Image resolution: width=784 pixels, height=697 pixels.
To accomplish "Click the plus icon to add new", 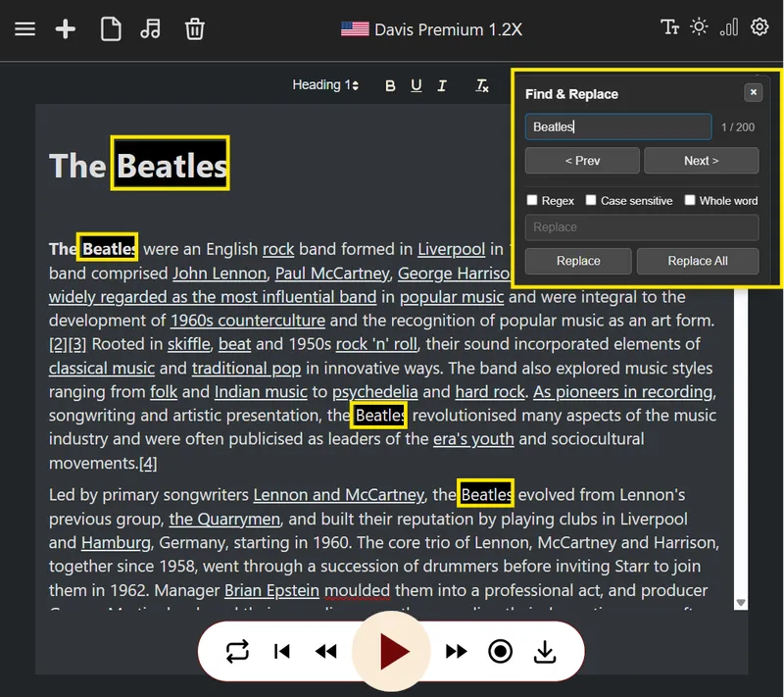I will (x=66, y=29).
